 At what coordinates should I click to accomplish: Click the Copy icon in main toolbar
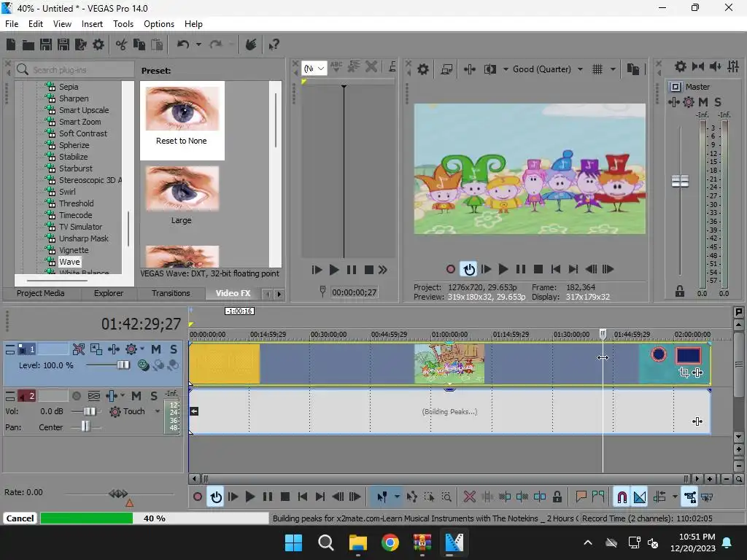pyautogui.click(x=139, y=44)
